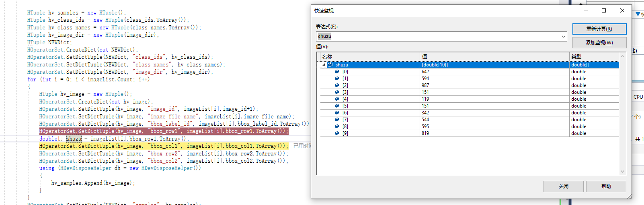Viewport: 644px width, 205px height.
Task: Click the field icon of element [8]
Action: pyautogui.click(x=337, y=126)
